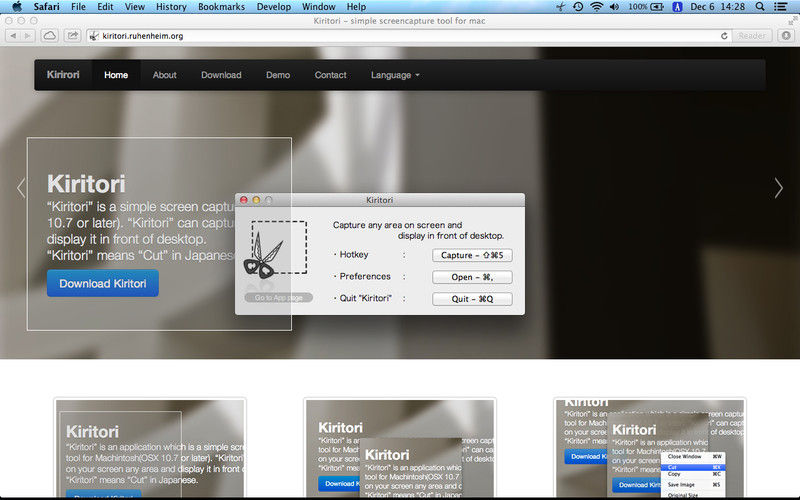
Task: Open File menu
Action: pyautogui.click(x=78, y=7)
